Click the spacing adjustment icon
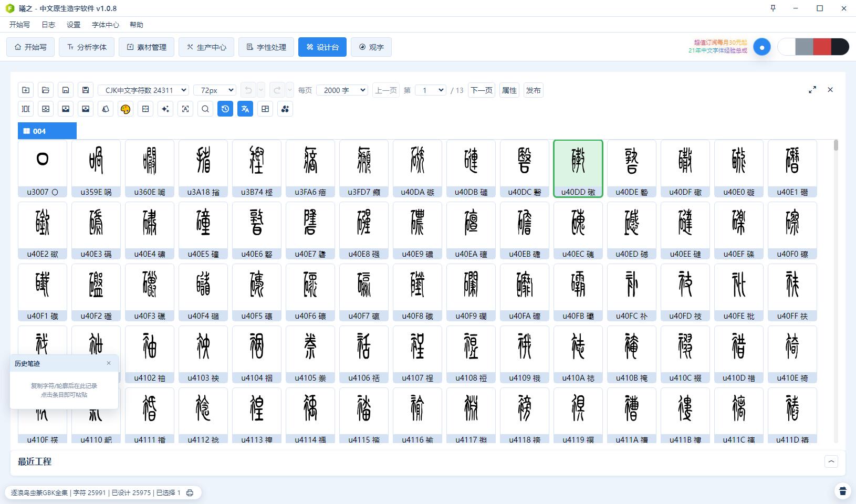Image resolution: width=856 pixels, height=504 pixels. pos(26,109)
